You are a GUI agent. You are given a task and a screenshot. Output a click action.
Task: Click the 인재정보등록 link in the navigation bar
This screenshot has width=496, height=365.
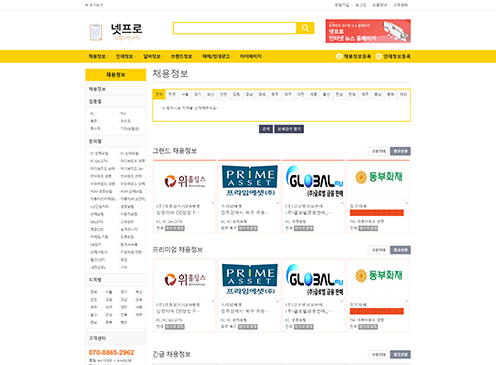(x=397, y=57)
